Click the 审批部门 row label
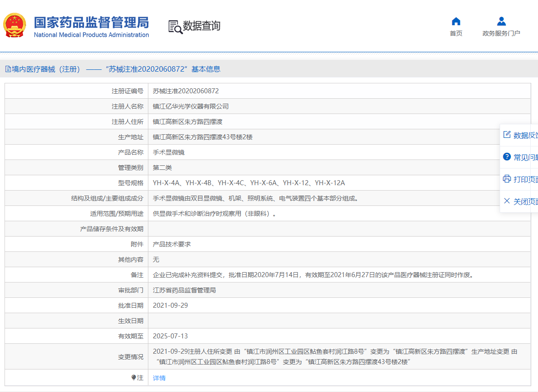The image size is (538, 392). click(130, 290)
